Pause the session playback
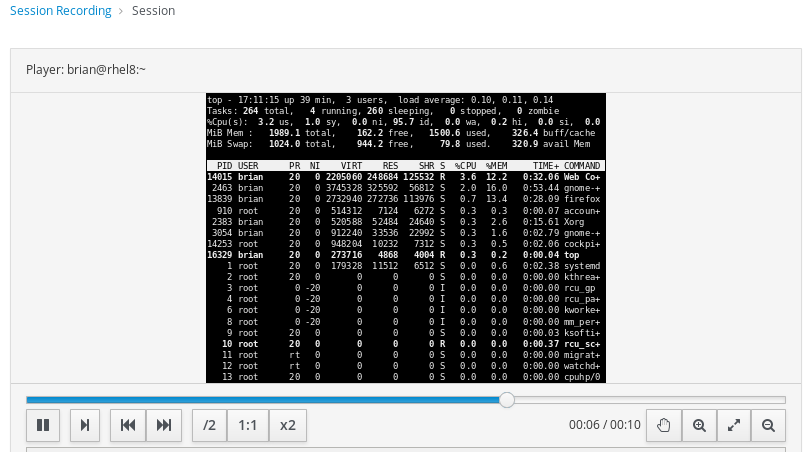Viewport: 810px width, 452px height. point(43,425)
